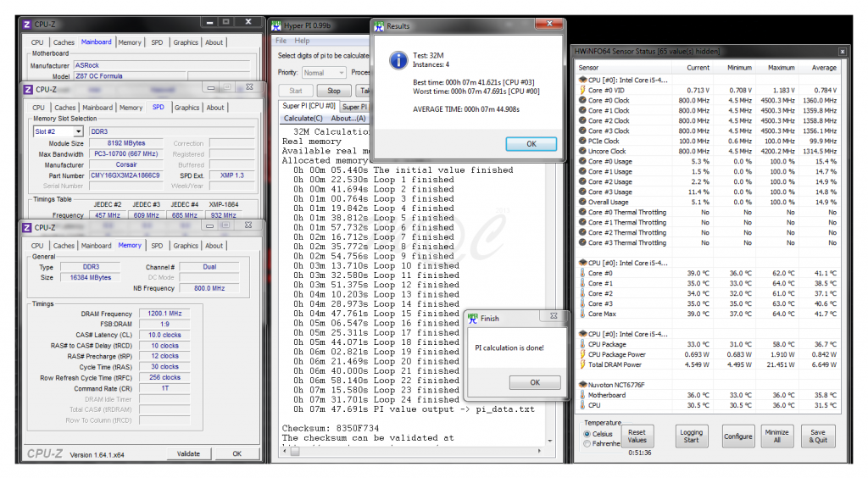Click the Maximum column header in HWiNFO64
Viewport: 868px width, 478px height.
pyautogui.click(x=780, y=68)
